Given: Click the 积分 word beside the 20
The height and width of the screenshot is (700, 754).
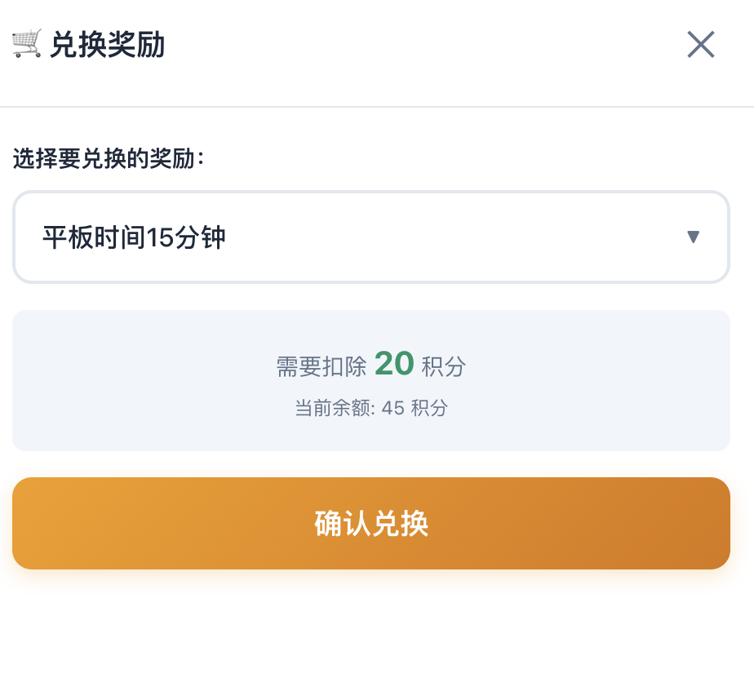Looking at the screenshot, I should [443, 367].
